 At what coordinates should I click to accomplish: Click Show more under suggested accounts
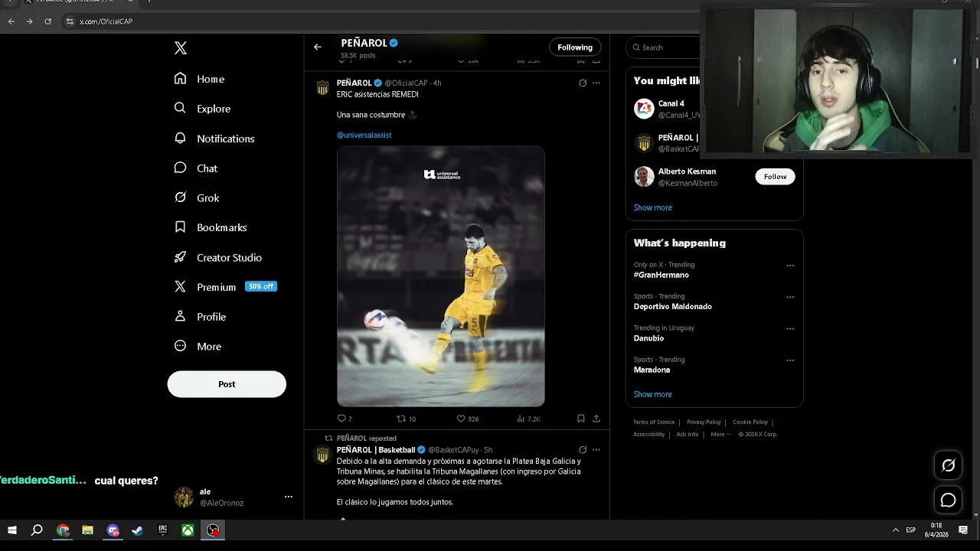(653, 207)
